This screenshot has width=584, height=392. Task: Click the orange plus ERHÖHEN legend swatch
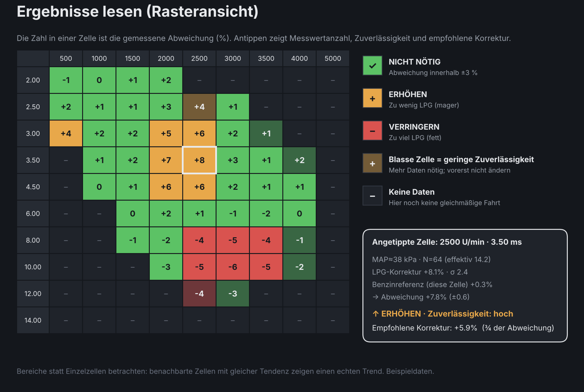tap(373, 98)
